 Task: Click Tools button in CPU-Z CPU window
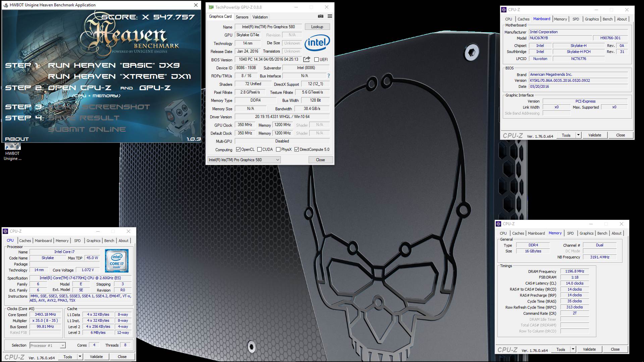[x=68, y=357]
